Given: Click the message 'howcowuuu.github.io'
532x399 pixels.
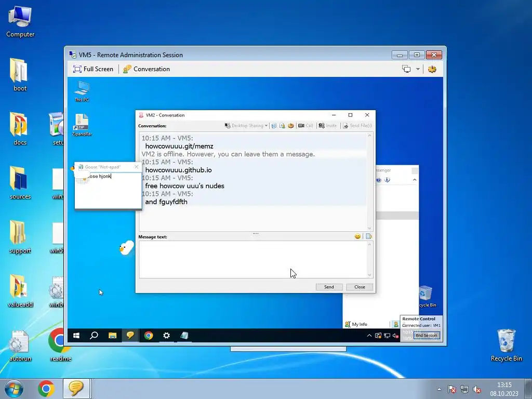Looking at the screenshot, I should click(x=179, y=170).
